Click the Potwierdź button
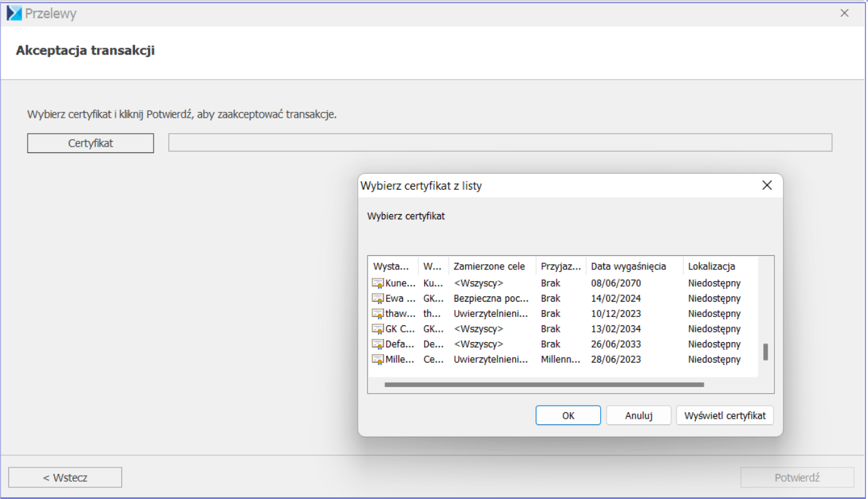This screenshot has height=499, width=868. click(797, 478)
